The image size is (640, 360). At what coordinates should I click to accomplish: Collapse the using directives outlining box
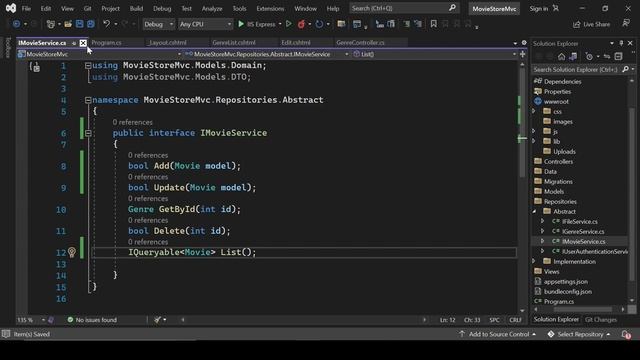point(88,65)
